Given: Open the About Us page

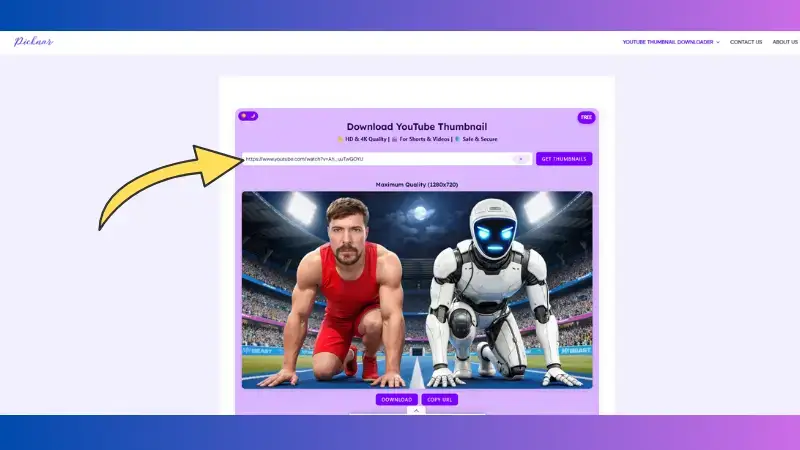Looking at the screenshot, I should coord(785,42).
